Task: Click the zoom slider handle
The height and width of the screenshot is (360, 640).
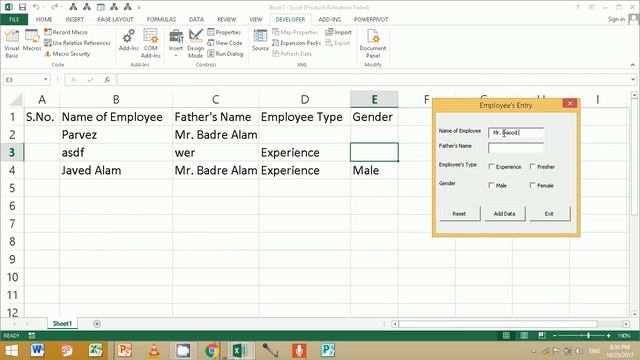Action: [588, 336]
